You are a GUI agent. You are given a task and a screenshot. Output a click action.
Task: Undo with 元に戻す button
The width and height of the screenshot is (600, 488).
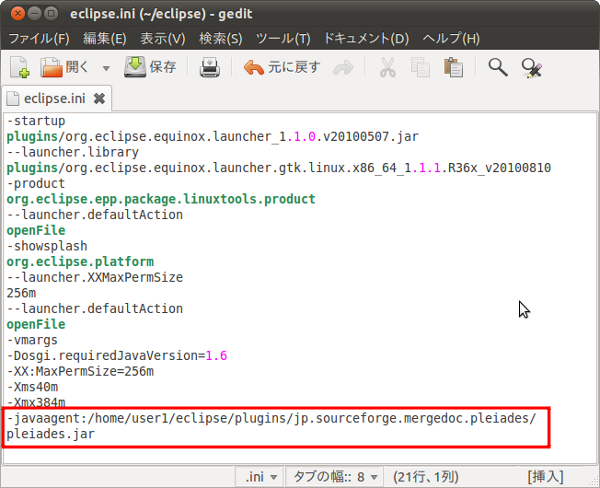(282, 67)
